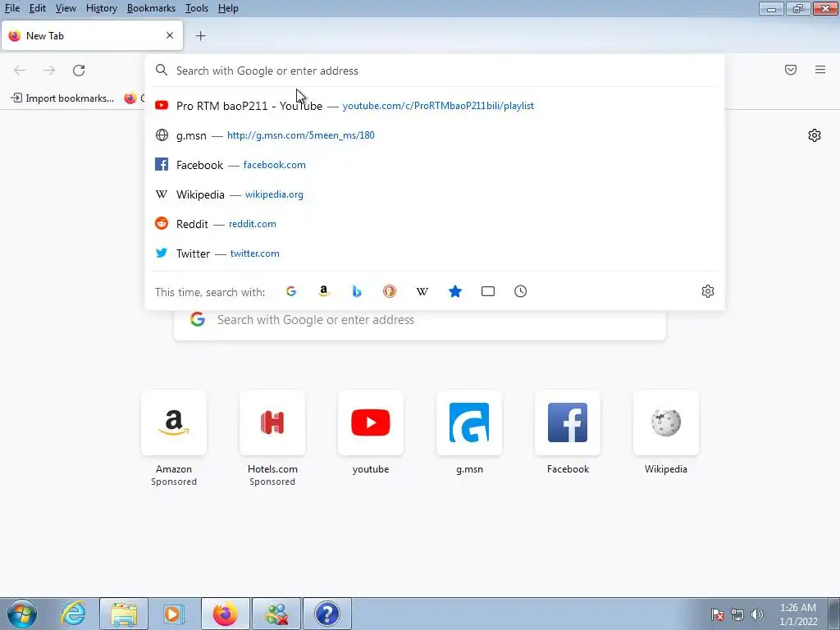Select the g.msn suggestion row
Screen dimensions: 840x630
tap(435, 135)
